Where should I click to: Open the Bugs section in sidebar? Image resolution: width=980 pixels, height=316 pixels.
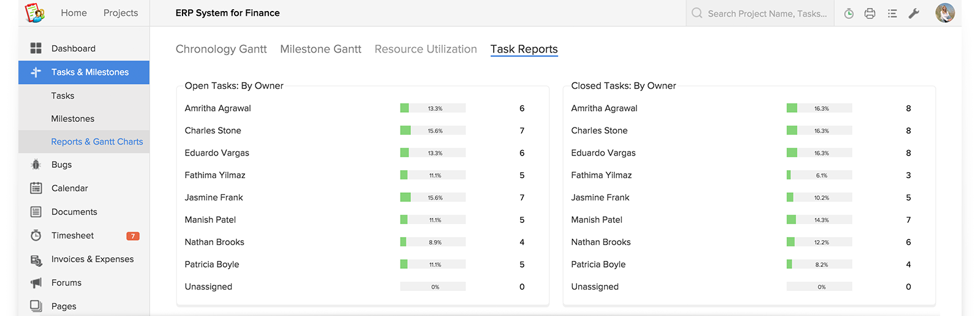61,165
